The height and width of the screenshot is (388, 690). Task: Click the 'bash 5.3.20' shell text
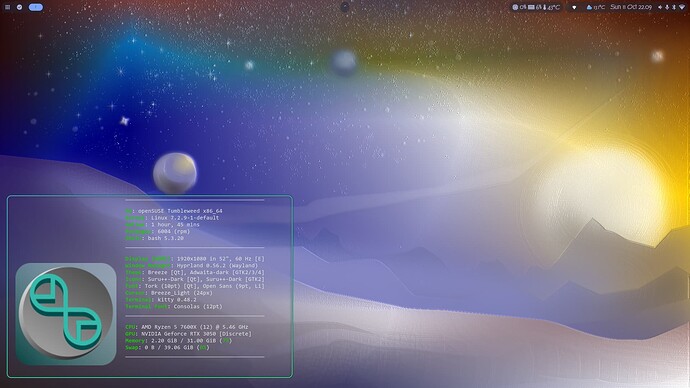tap(165, 238)
